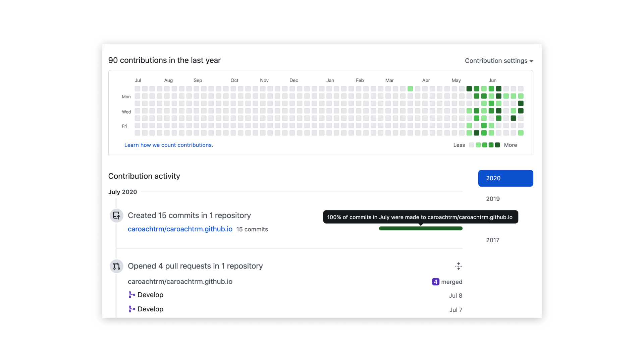Viewport: 644px width, 362px height.
Task: Click the darkest green legend square
Action: [x=497, y=145]
